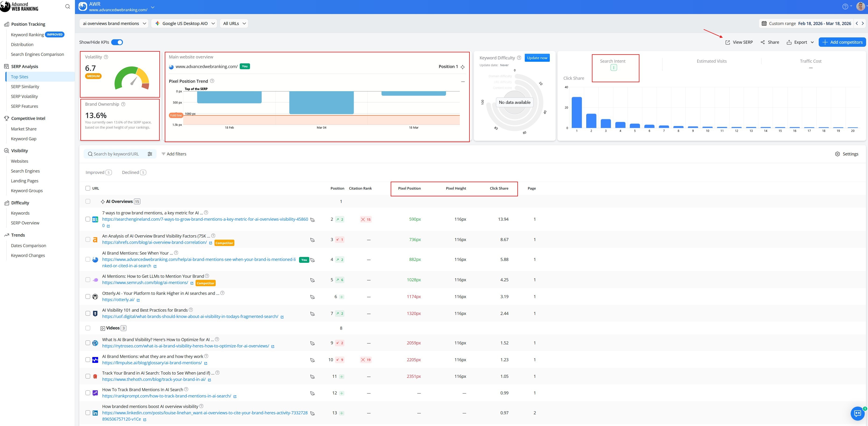The width and height of the screenshot is (868, 426).
Task: Open the advancedwebranking.com help article link
Action: 199,262
